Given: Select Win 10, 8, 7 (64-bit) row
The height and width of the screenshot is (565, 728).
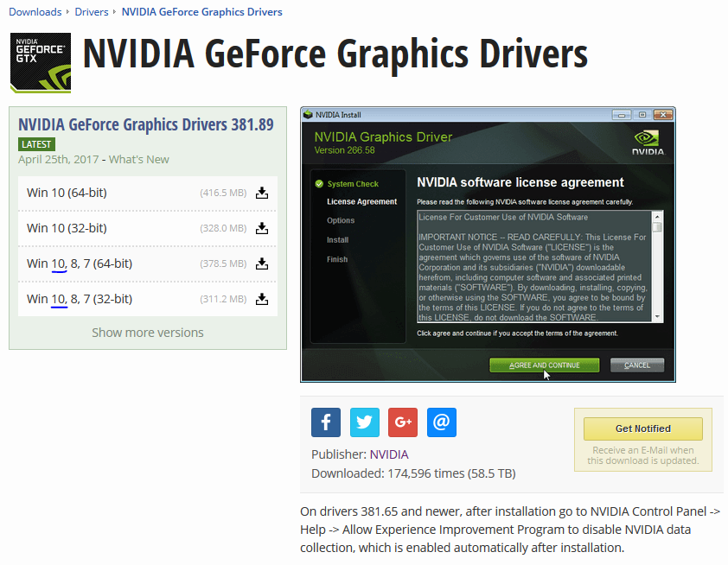Looking at the screenshot, I should pyautogui.click(x=148, y=263).
